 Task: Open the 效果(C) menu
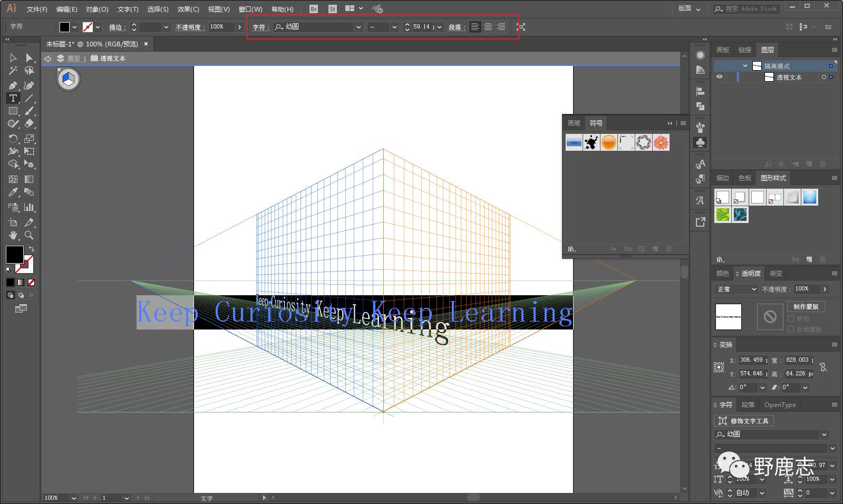[188, 9]
